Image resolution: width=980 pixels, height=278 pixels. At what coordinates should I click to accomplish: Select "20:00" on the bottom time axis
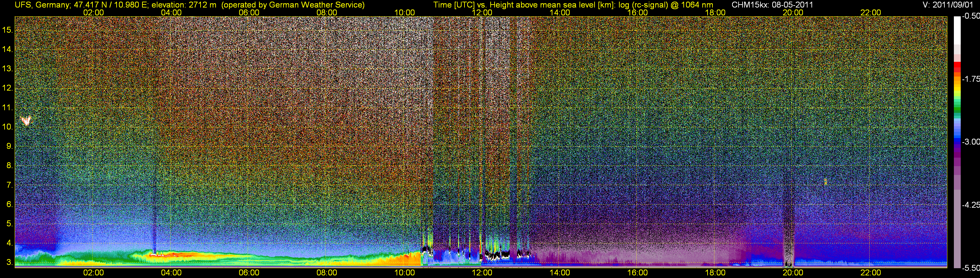793,273
